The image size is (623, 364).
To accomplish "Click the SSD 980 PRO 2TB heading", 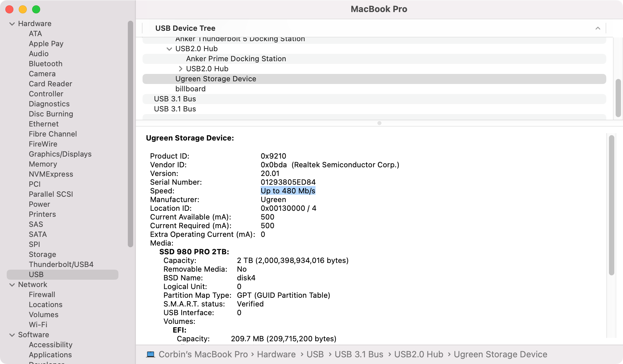I will click(x=194, y=252).
